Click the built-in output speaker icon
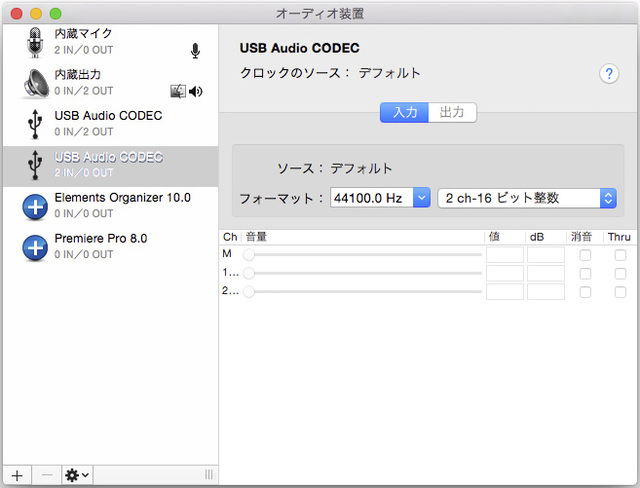Viewport: 640px width, 488px height. 36,83
